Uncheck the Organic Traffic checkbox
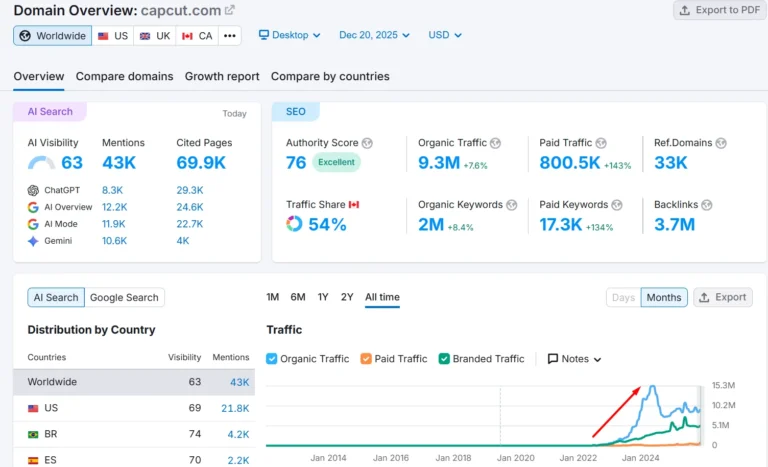Viewport: 768px width, 467px height. coord(272,359)
